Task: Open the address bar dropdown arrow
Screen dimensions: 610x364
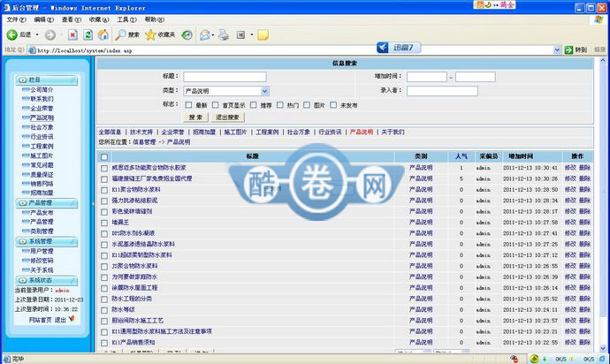Action: pyautogui.click(x=557, y=49)
